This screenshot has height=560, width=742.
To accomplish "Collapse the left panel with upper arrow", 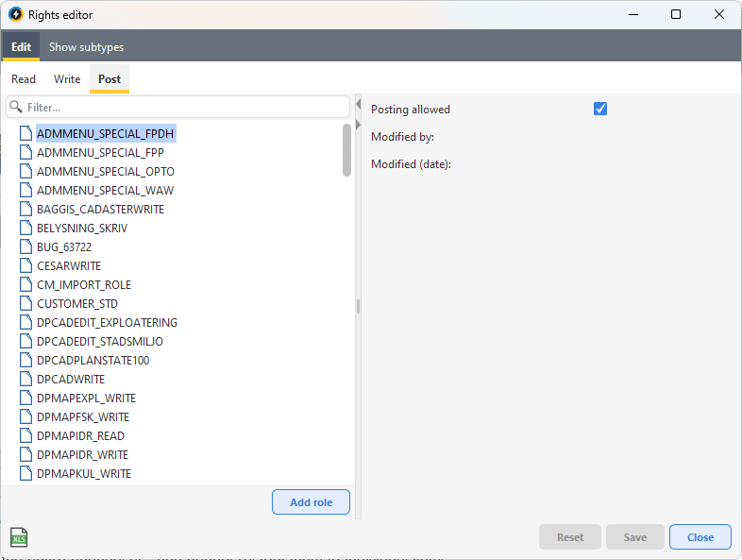I will pos(358,104).
